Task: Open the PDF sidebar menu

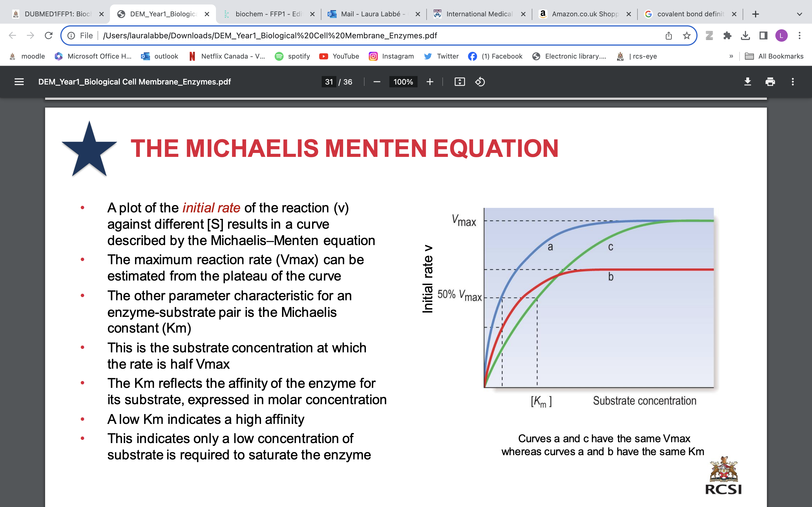Action: point(19,82)
